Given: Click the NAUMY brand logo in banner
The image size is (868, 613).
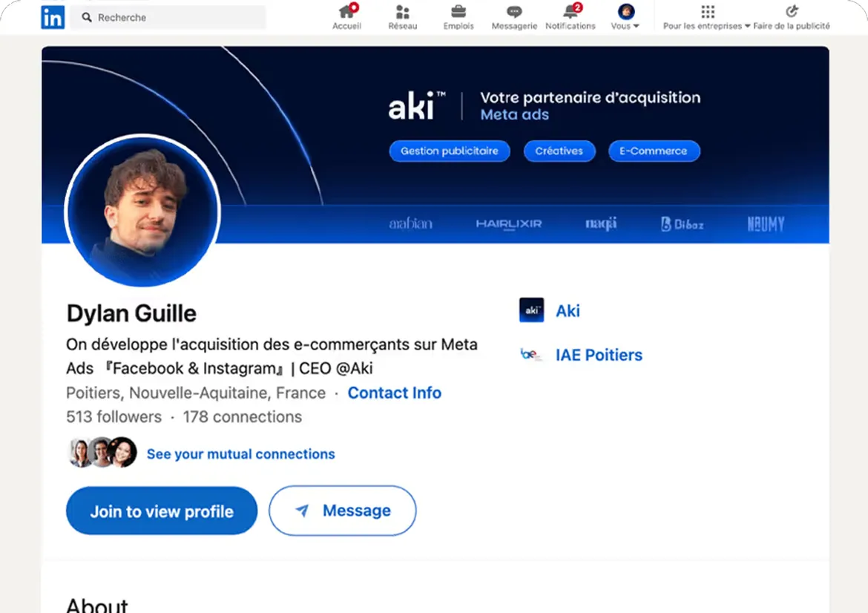Looking at the screenshot, I should (766, 223).
